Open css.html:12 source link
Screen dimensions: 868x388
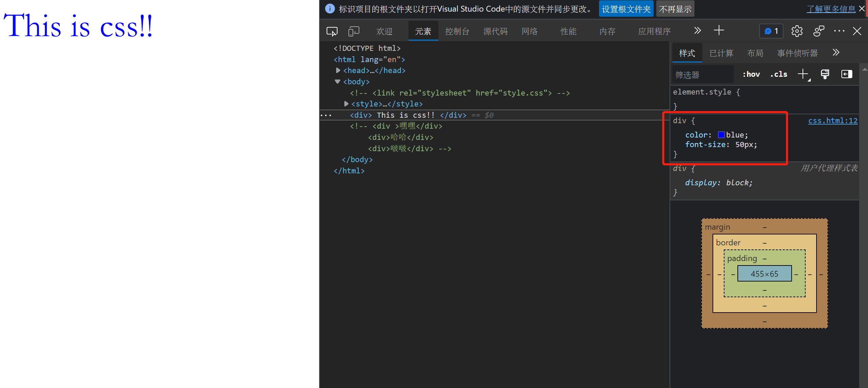tap(833, 120)
